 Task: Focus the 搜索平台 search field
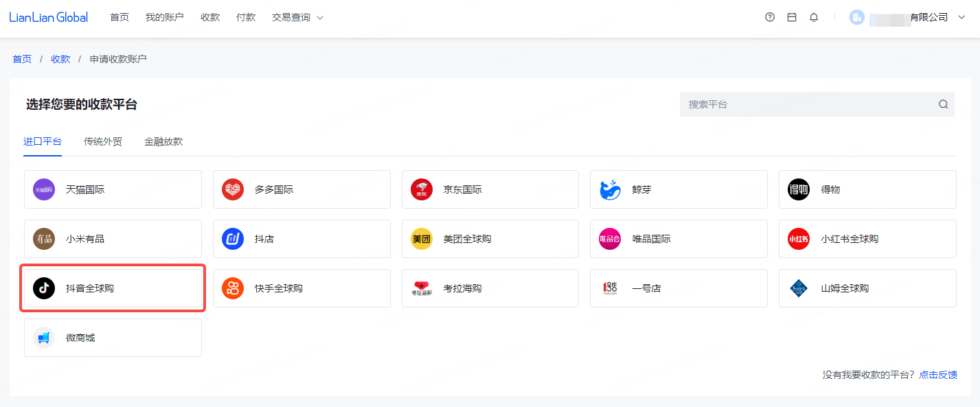click(x=817, y=104)
